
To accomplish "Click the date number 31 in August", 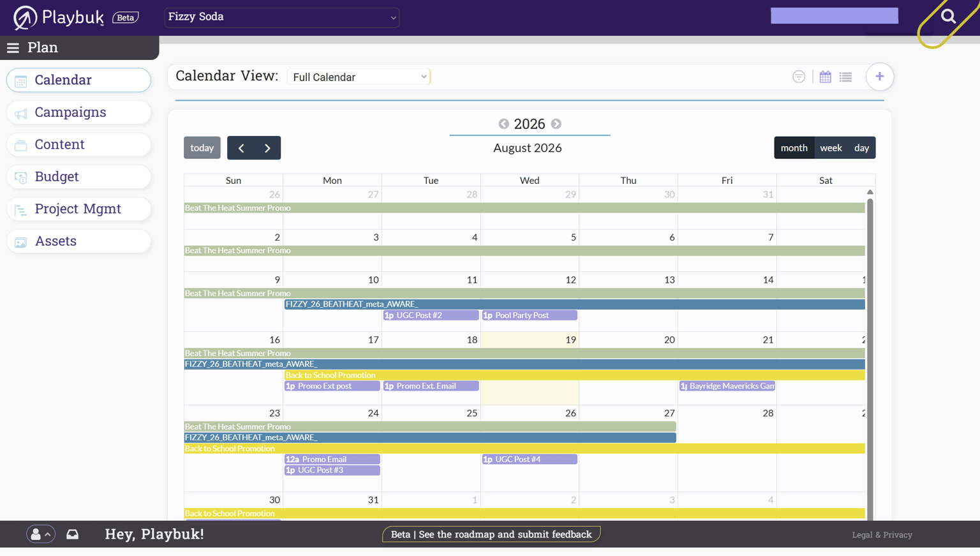I will [x=373, y=500].
